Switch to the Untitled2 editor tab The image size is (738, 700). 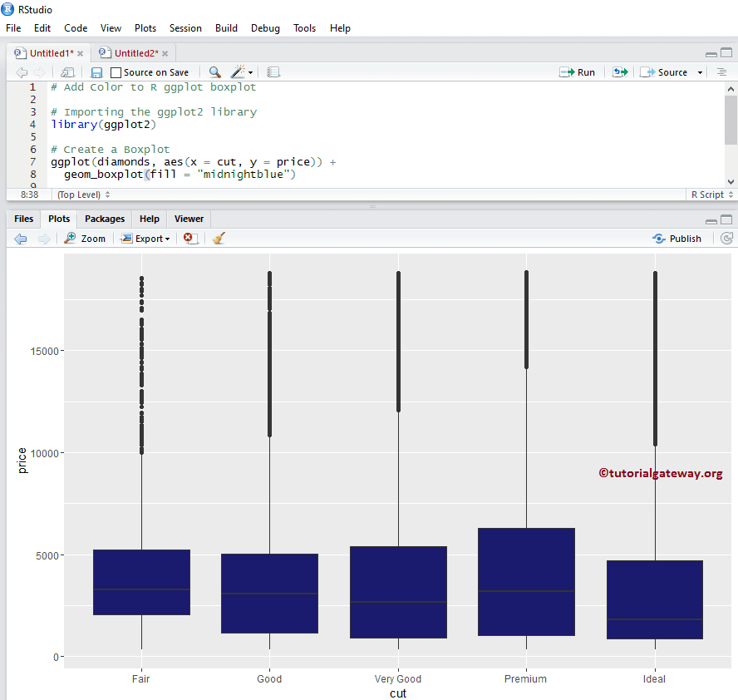(135, 53)
